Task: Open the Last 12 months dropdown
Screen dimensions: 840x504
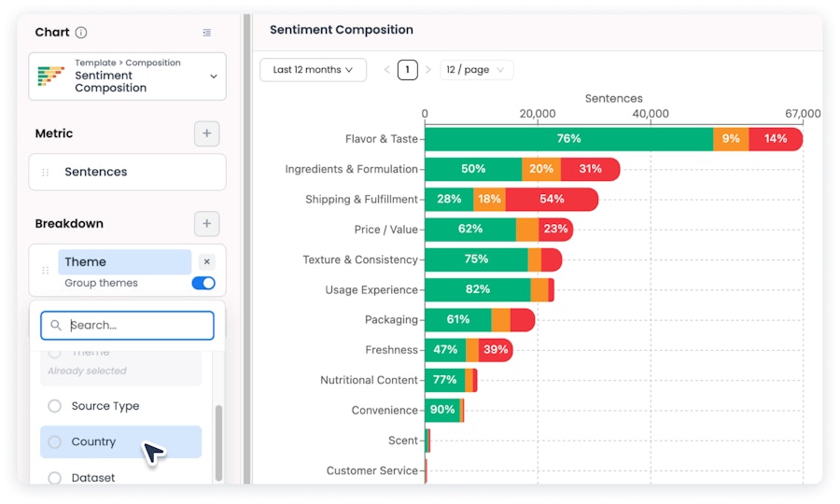Action: point(314,70)
